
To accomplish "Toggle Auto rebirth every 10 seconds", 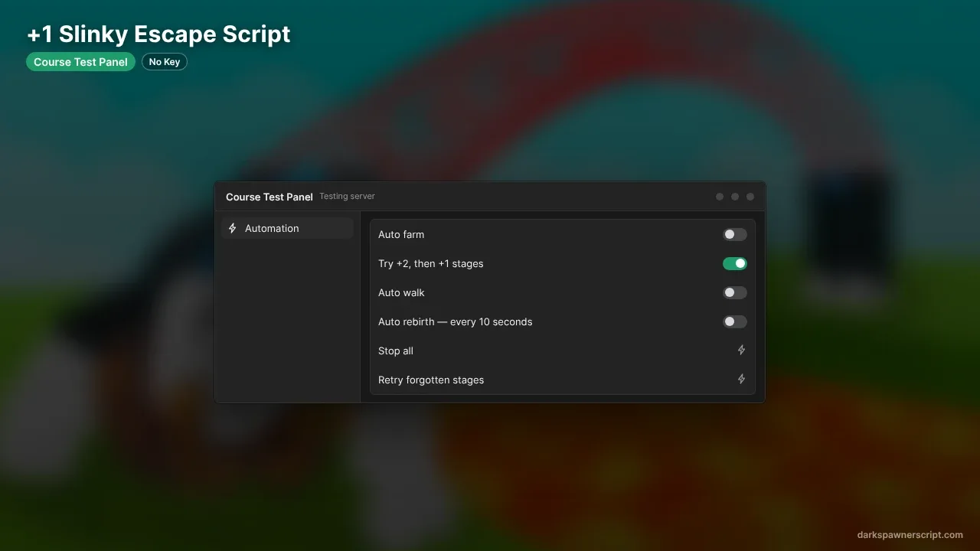I will click(x=735, y=321).
